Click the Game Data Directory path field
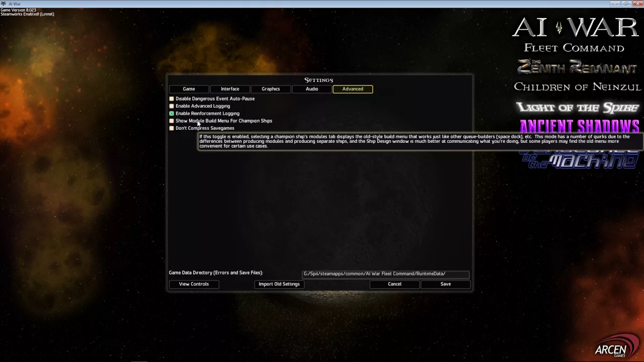 click(x=386, y=274)
